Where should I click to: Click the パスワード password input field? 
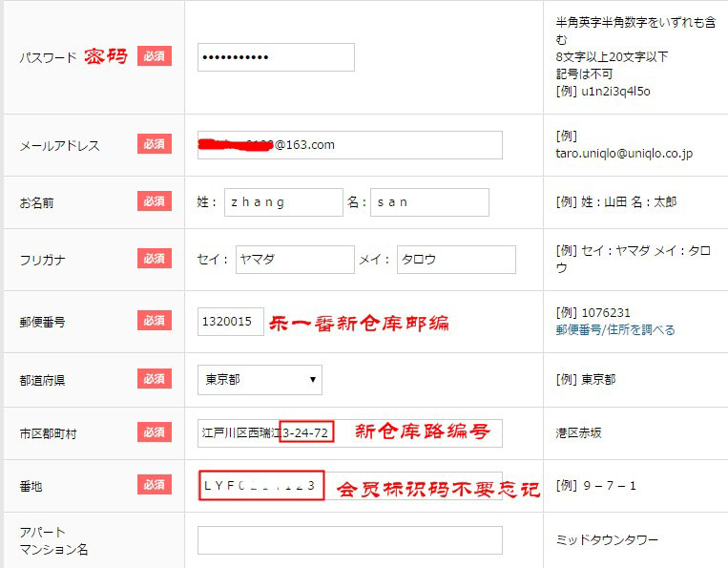click(x=276, y=57)
